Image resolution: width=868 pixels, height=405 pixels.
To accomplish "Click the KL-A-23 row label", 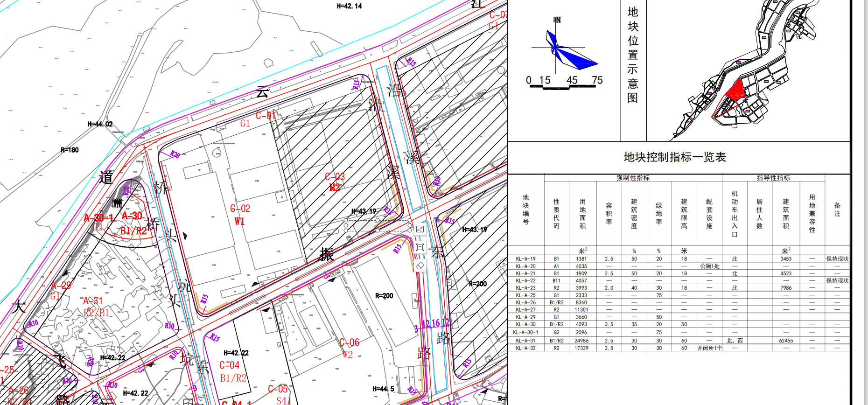I will point(525,288).
